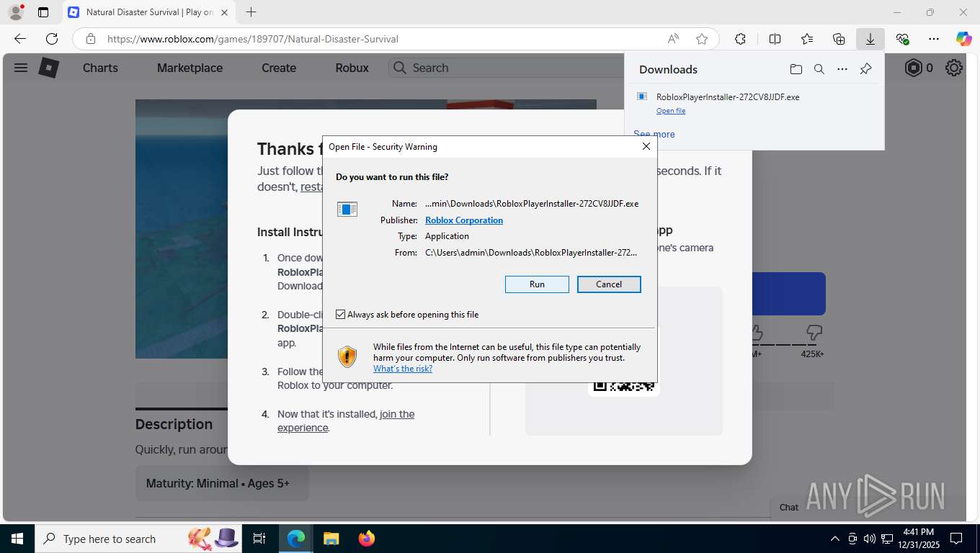Open Roblox settings gear icon
980x553 pixels.
[x=954, y=68]
